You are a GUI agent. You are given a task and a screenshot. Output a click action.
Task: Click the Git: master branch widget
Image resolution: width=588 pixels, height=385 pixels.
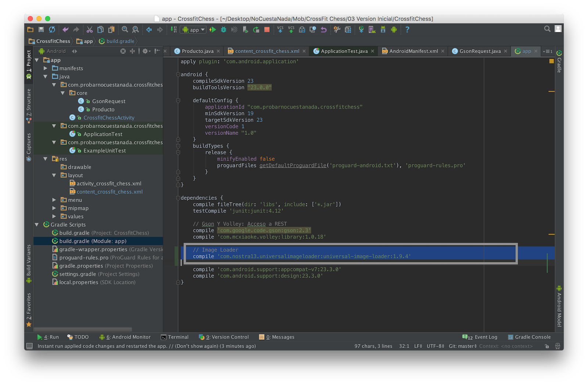point(463,346)
